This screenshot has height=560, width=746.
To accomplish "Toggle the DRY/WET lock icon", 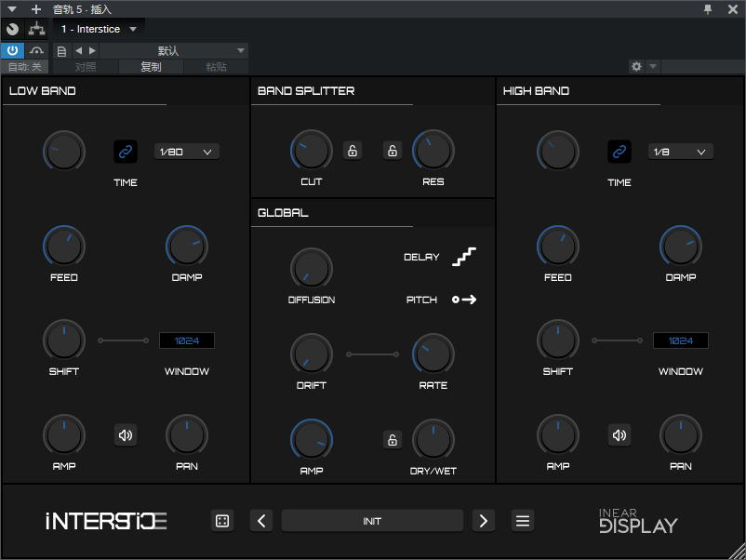I will [393, 440].
